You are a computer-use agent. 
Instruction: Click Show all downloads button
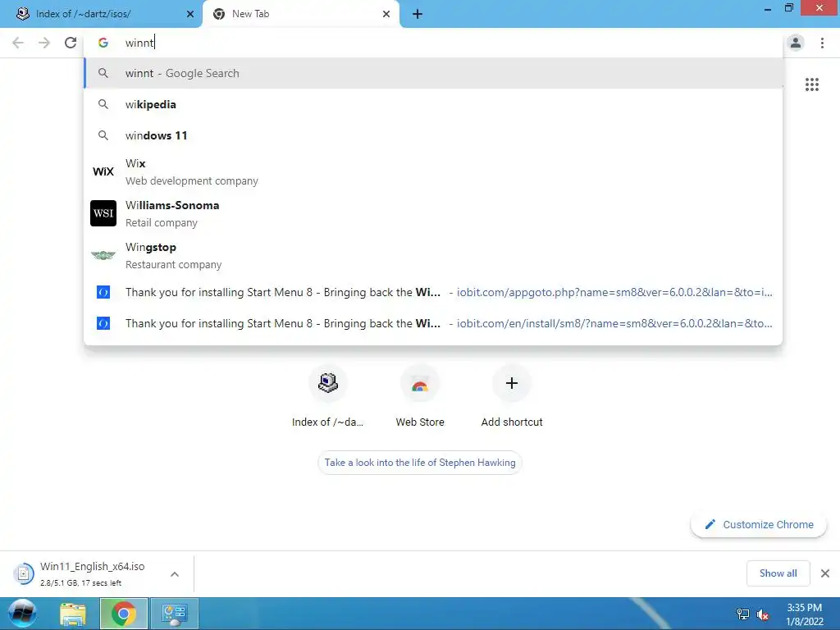[778, 573]
